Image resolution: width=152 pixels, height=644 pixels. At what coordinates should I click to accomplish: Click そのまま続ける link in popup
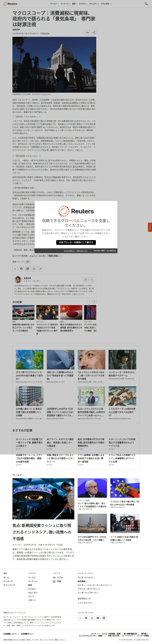69,250
